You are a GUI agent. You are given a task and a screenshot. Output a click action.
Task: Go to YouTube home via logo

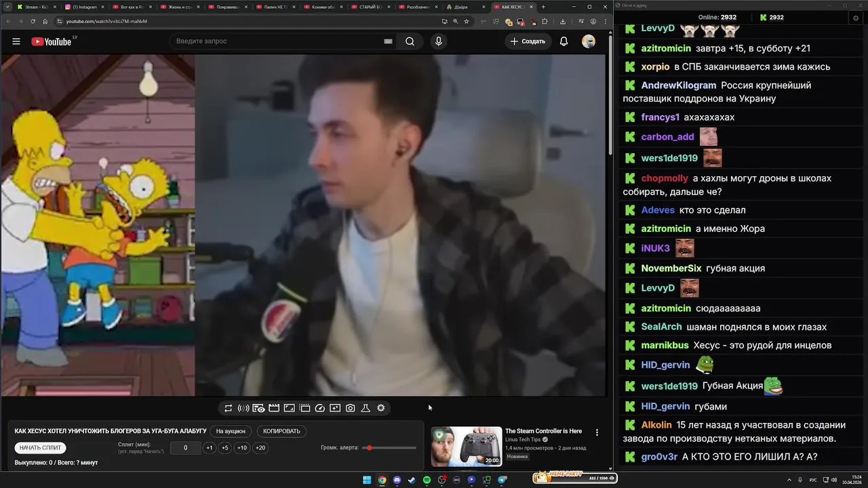click(52, 41)
